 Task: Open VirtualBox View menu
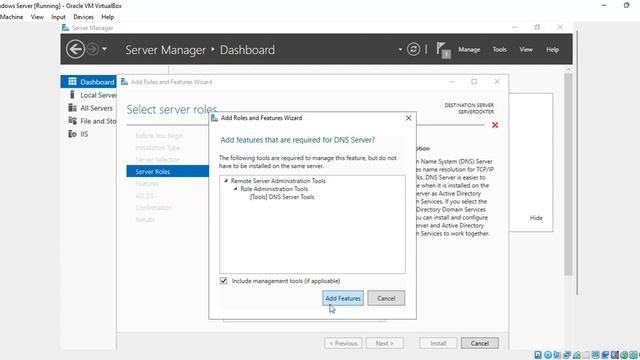[x=37, y=17]
